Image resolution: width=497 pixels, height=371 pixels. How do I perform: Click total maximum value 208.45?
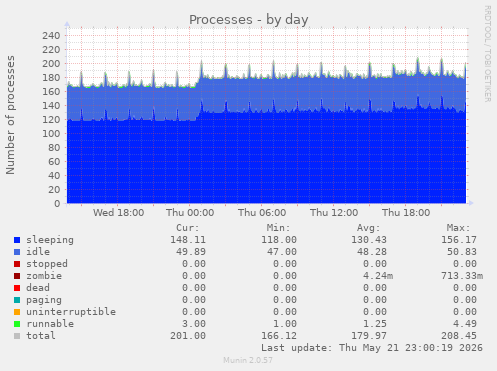tap(459, 336)
